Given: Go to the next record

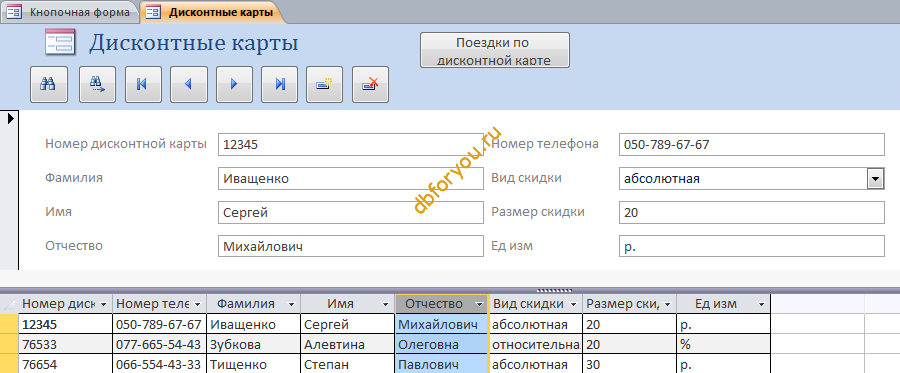Looking at the screenshot, I should [234, 84].
